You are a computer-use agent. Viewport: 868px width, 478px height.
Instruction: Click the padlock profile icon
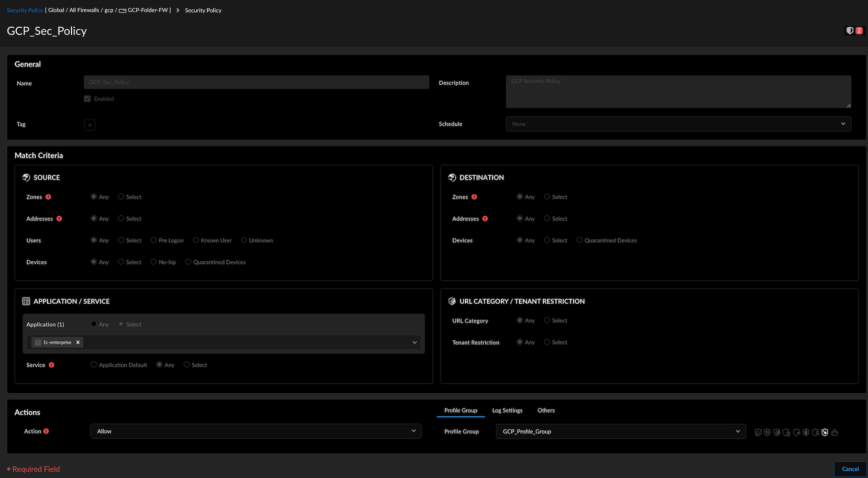tap(834, 432)
